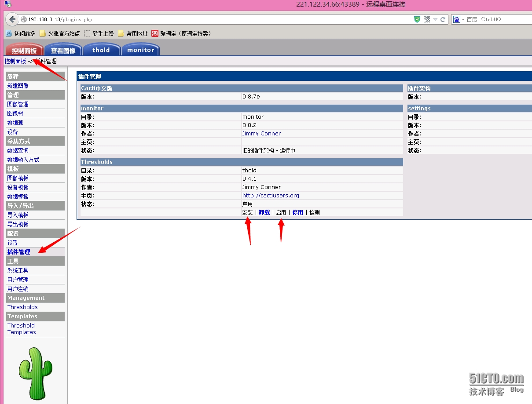This screenshot has width=532, height=404.
Task: Open 设置 in the sidebar
Action: point(12,243)
